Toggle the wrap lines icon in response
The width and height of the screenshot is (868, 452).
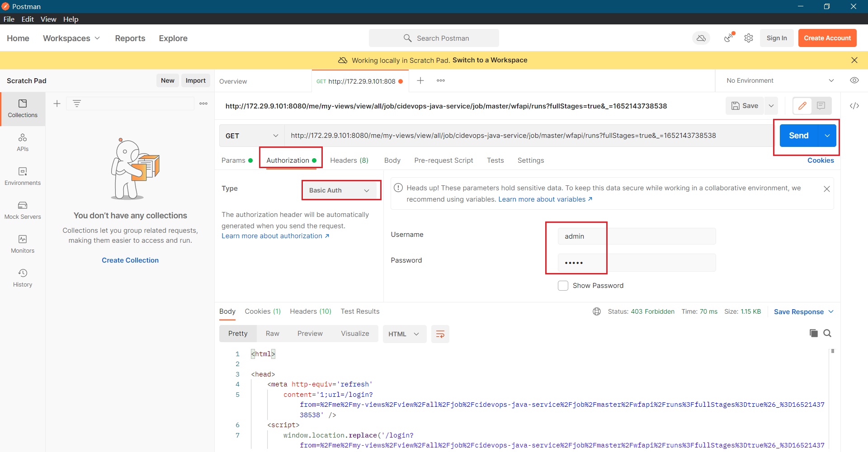[x=440, y=334]
